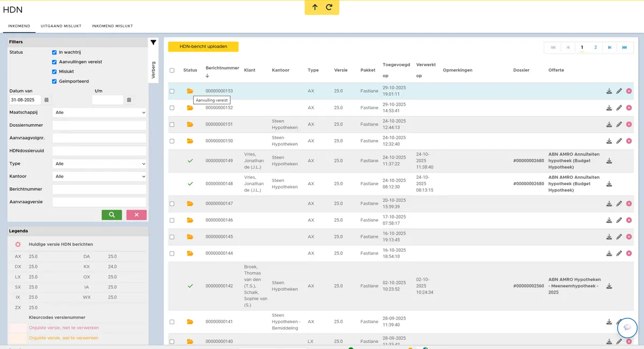The height and width of the screenshot is (349, 644).
Task: Open the Maatschappij dropdown
Action: (x=99, y=113)
